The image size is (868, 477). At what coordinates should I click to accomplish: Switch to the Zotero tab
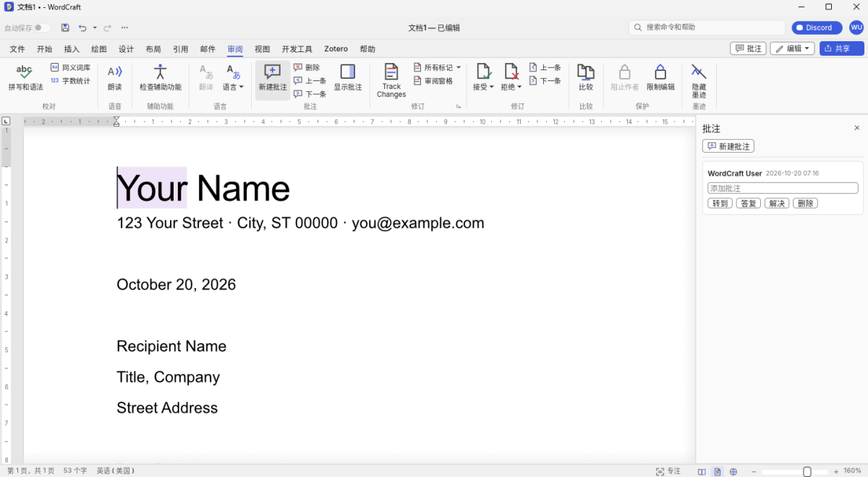tap(336, 49)
